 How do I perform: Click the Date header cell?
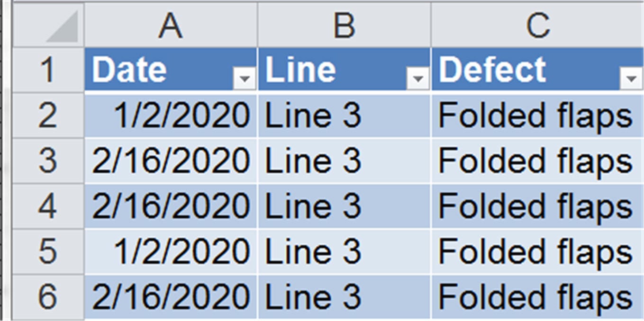(142, 69)
